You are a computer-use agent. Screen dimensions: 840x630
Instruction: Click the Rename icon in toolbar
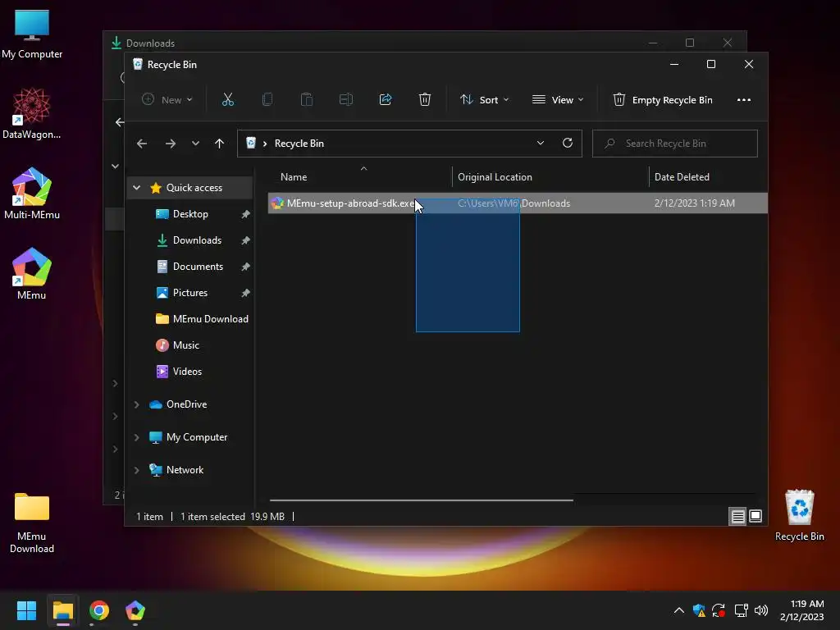[x=346, y=99]
